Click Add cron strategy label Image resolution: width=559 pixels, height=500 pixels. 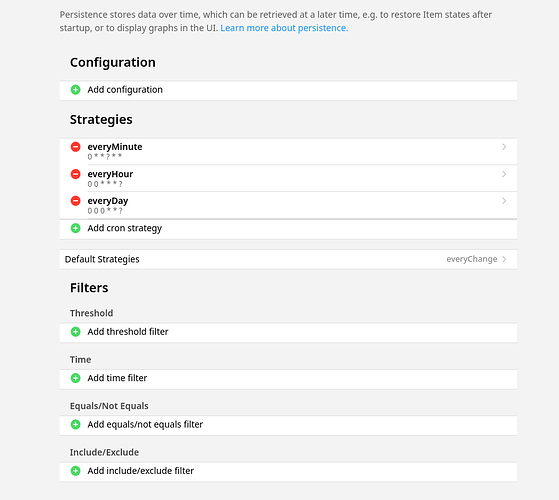[125, 228]
